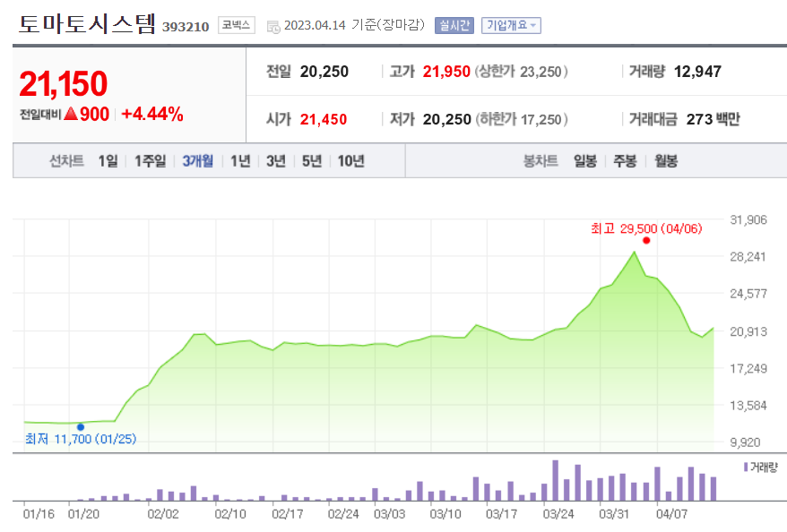
Task: Open the 기업개요 dropdown
Action: click(x=511, y=25)
